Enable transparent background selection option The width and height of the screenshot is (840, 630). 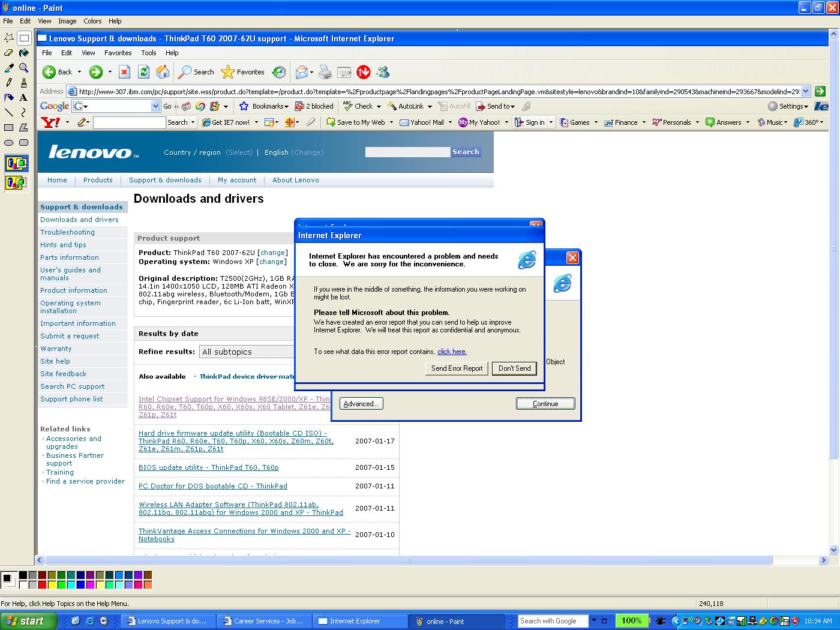pos(16,182)
